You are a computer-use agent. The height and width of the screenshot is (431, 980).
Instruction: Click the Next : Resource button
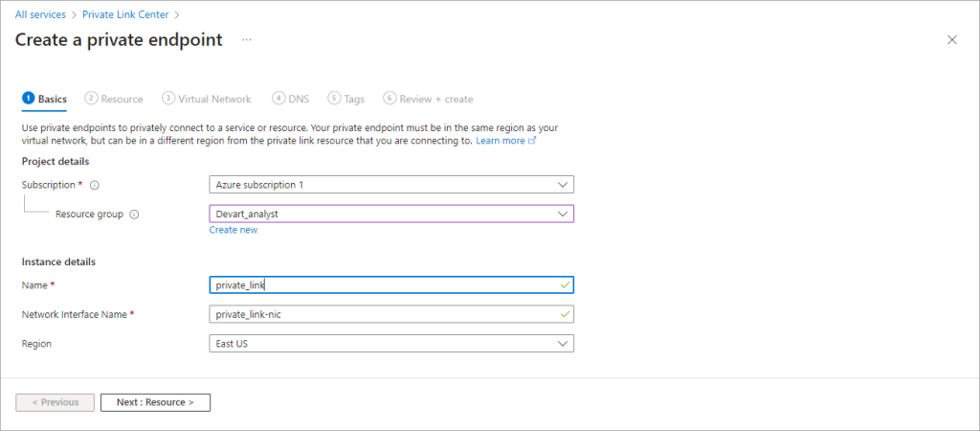tap(155, 402)
